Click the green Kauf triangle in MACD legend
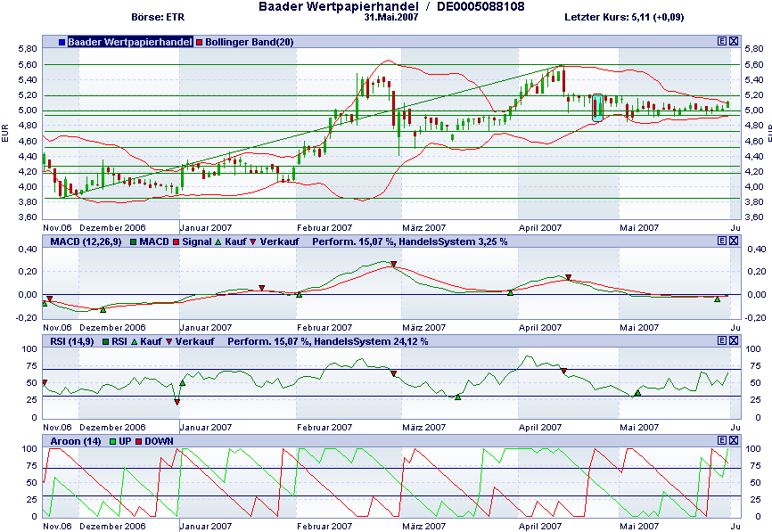772x532 pixels. tap(218, 242)
